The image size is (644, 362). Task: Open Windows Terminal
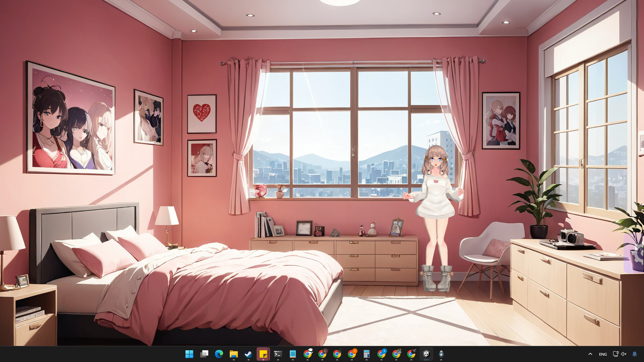(278, 354)
